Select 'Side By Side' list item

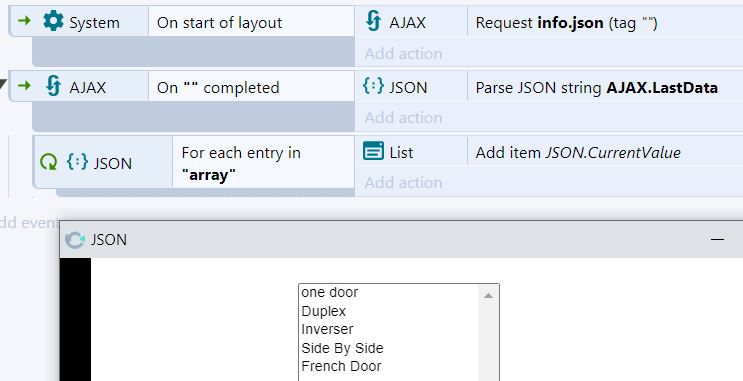pos(342,348)
